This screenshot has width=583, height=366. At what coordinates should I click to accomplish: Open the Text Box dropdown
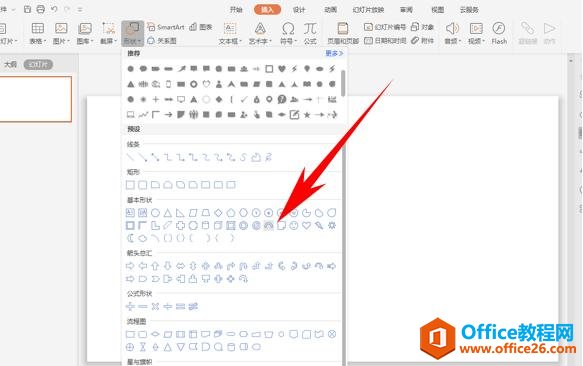click(230, 33)
